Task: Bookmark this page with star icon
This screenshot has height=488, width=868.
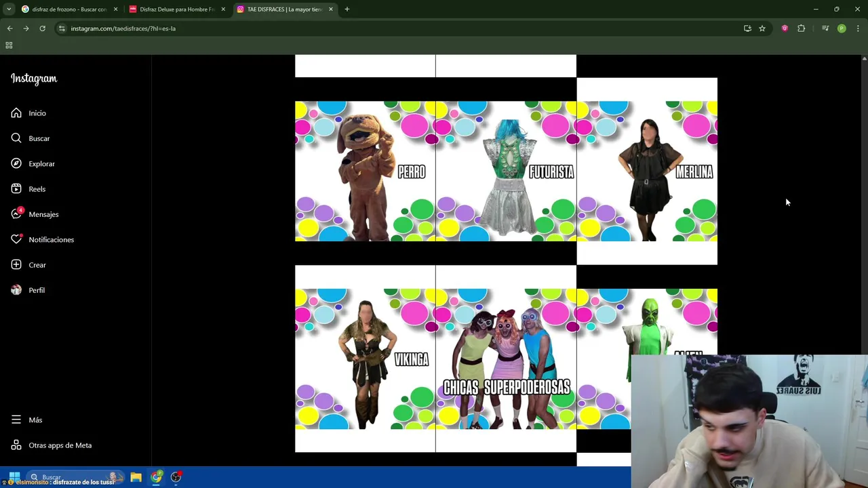Action: pos(762,28)
